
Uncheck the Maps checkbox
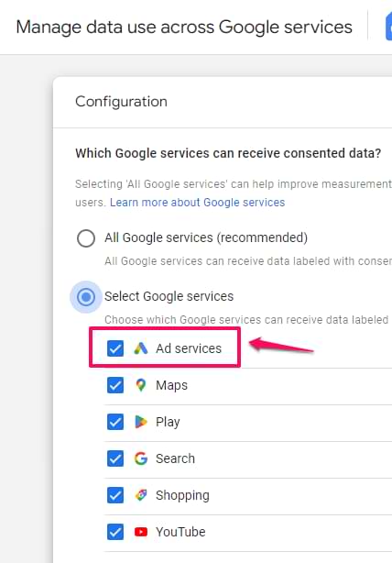tap(115, 385)
